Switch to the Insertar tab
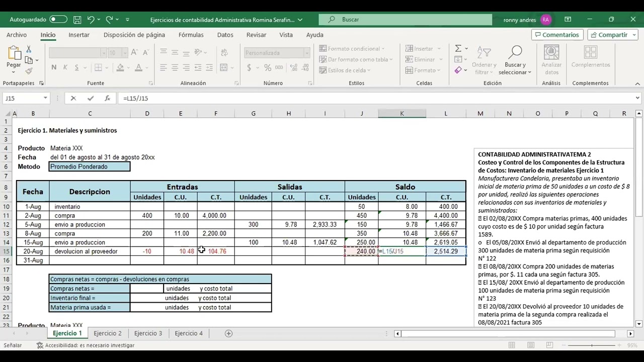644x362 pixels. (x=79, y=35)
